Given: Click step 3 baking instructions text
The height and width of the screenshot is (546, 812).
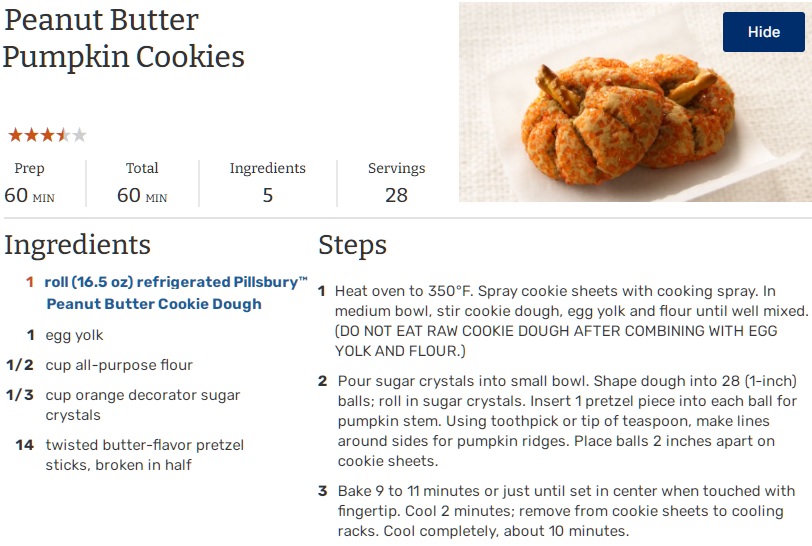Looking at the screenshot, I should (566, 511).
